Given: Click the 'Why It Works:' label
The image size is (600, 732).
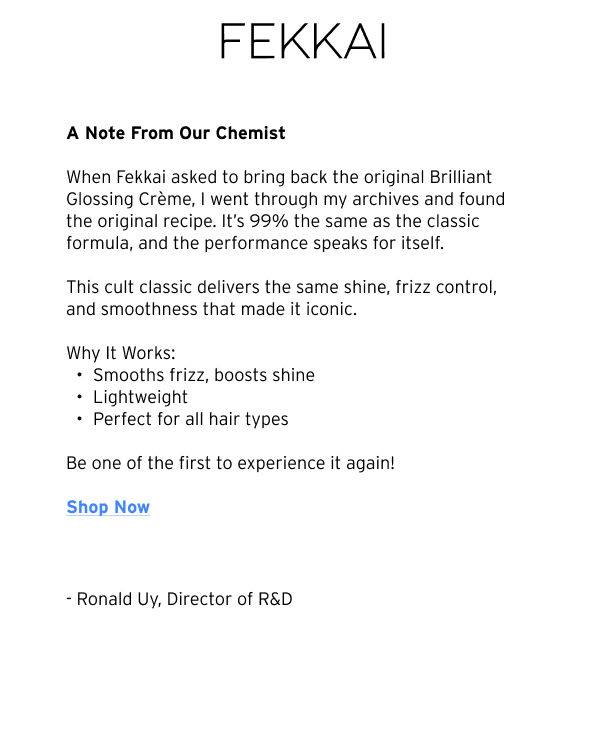Looking at the screenshot, I should tap(121, 353).
